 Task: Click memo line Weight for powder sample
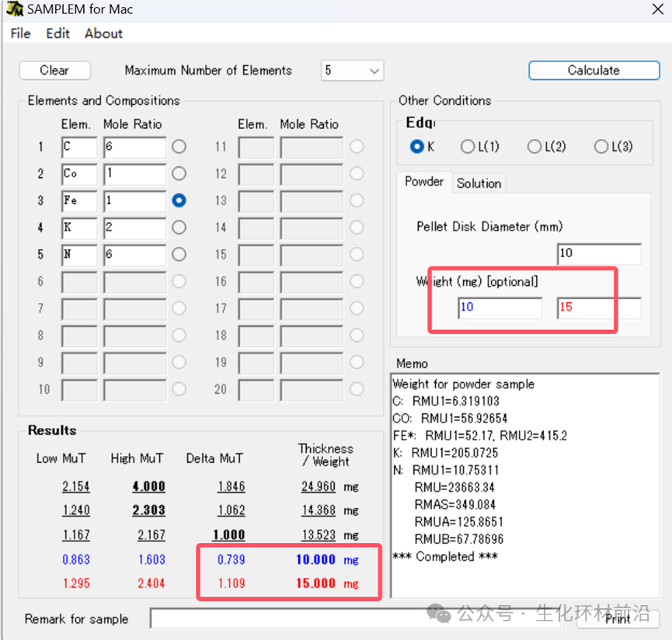click(x=463, y=384)
